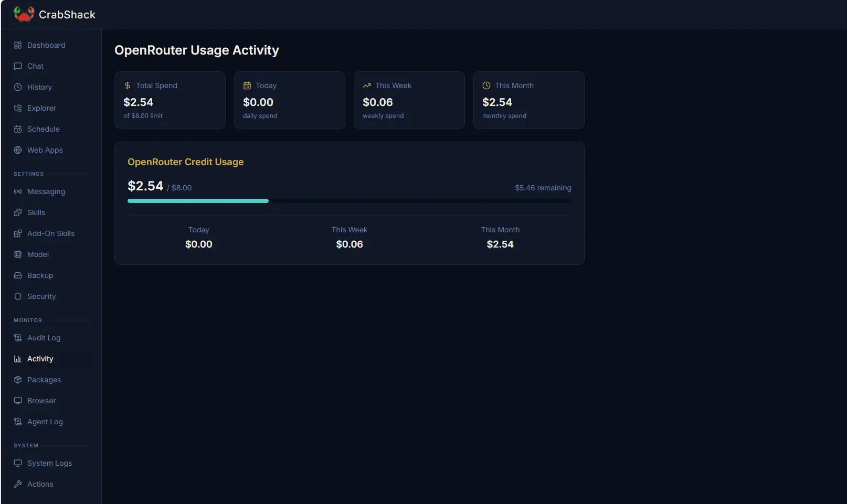Go to Skills settings

coord(51,212)
